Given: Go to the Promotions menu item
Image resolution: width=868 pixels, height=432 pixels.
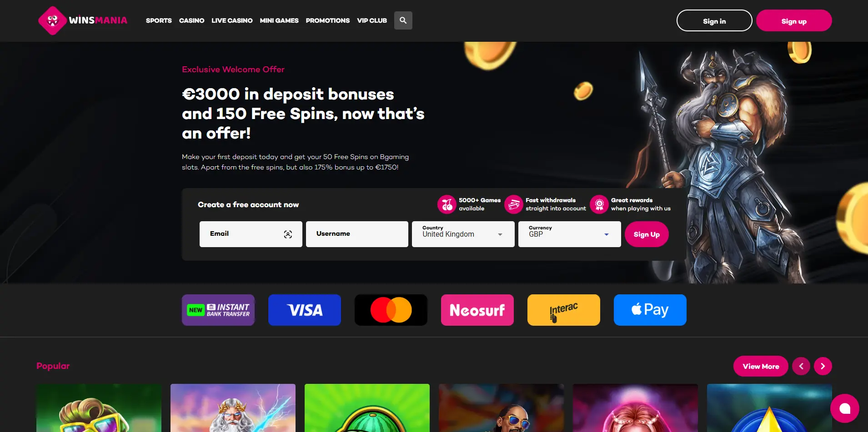Looking at the screenshot, I should 328,20.
